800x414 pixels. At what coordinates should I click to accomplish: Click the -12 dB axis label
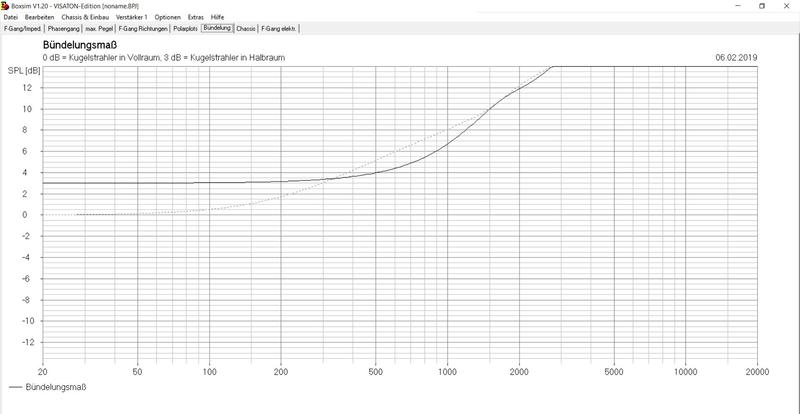point(26,343)
